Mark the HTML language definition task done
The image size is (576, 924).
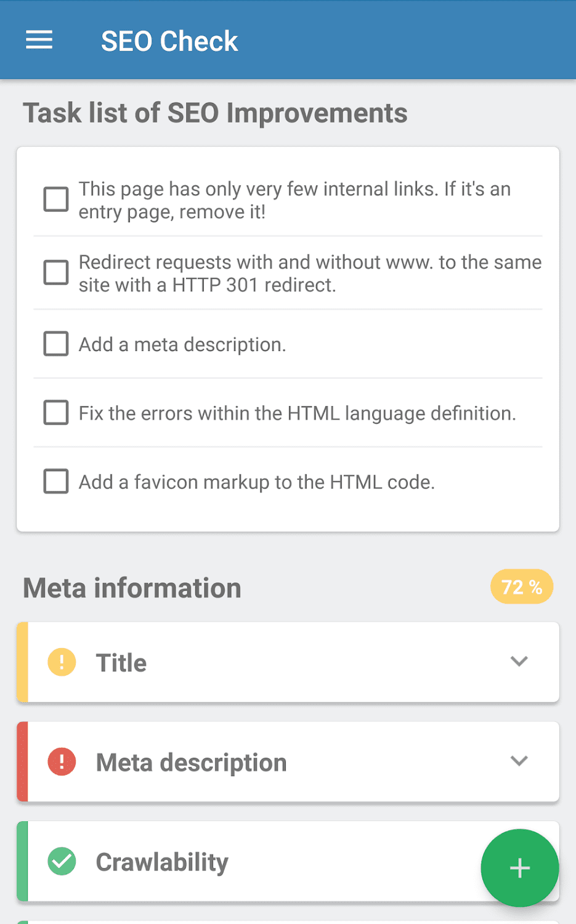click(56, 413)
